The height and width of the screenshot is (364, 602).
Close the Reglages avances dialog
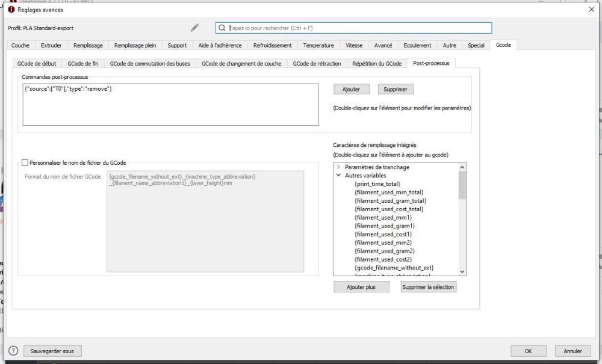[x=592, y=10]
